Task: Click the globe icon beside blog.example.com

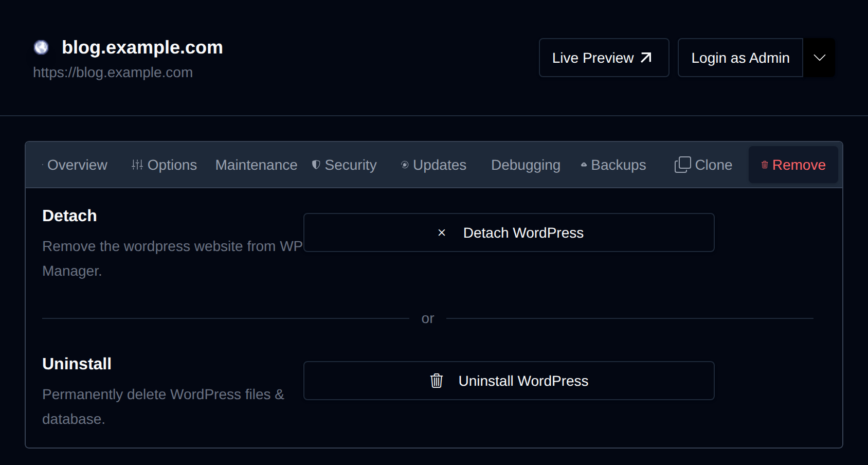Action: (x=41, y=47)
